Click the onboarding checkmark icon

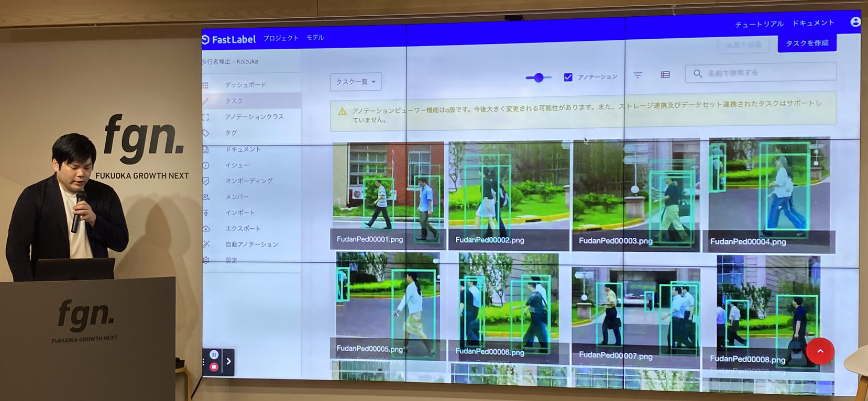(x=206, y=181)
